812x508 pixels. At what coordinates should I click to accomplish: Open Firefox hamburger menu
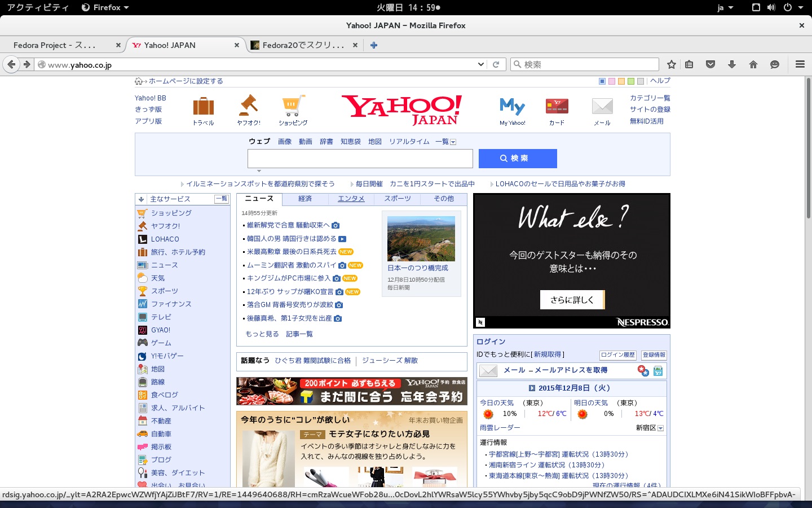pos(800,64)
